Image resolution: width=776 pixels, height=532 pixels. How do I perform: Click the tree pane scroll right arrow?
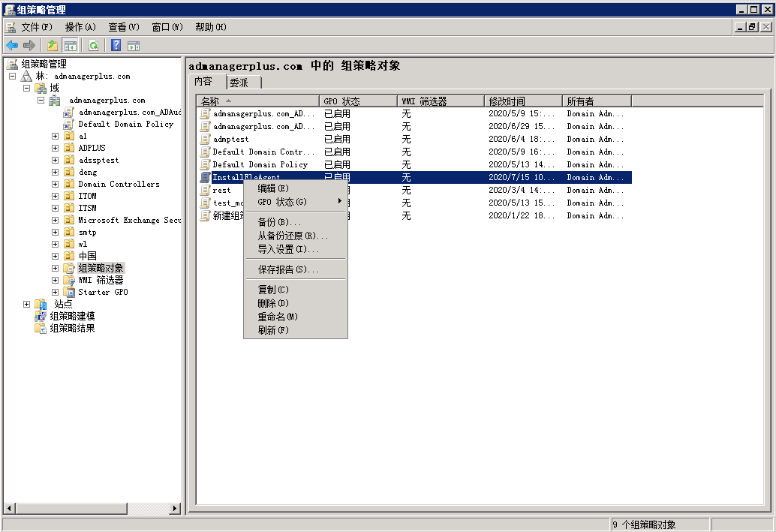pyautogui.click(x=176, y=508)
